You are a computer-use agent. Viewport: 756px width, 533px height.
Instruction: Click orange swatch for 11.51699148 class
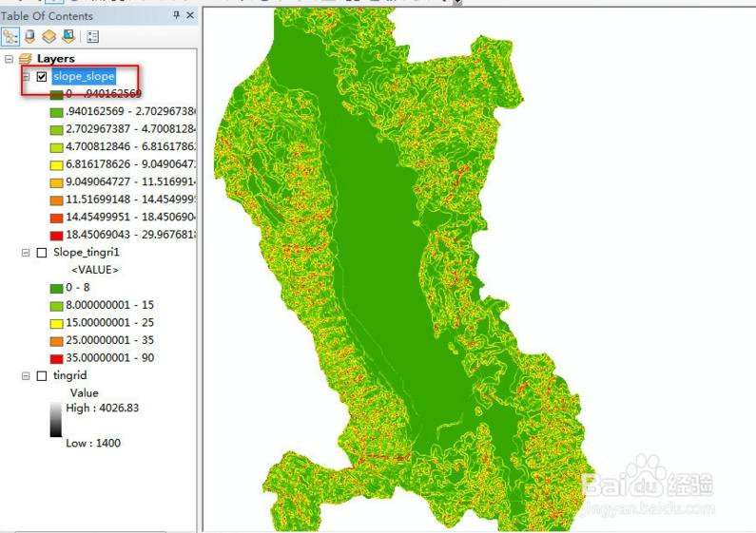pos(56,200)
